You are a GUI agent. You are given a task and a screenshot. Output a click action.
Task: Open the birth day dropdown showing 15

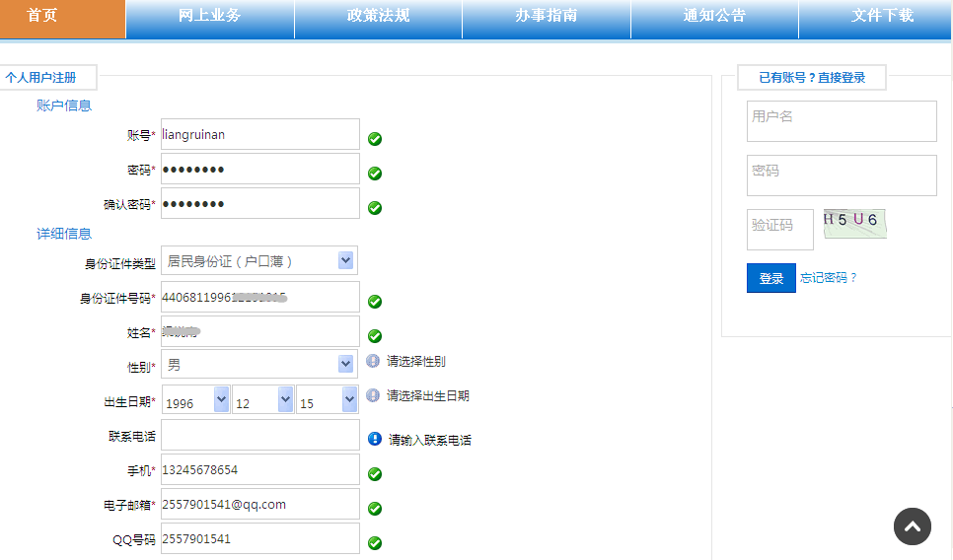point(349,399)
